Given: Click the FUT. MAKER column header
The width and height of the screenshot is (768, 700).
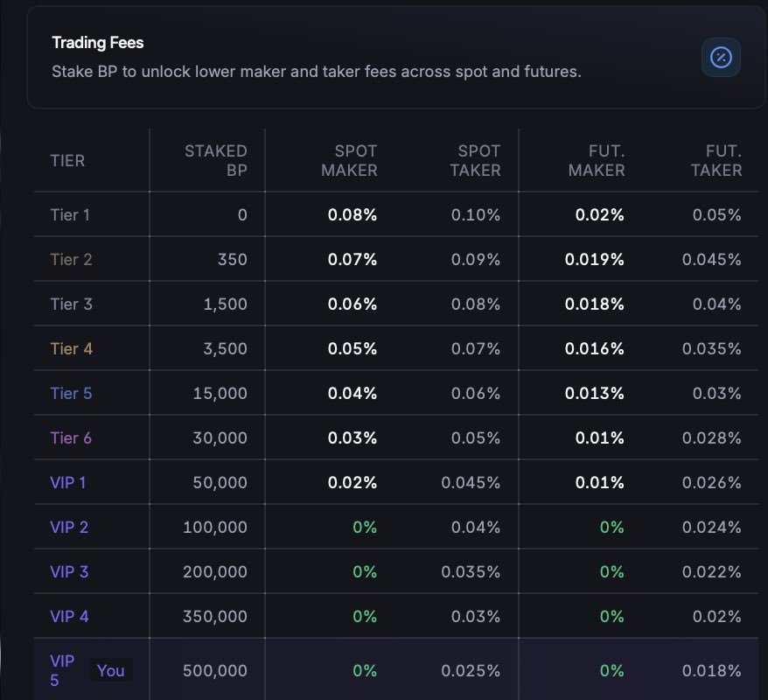Looking at the screenshot, I should pyautogui.click(x=597, y=161).
